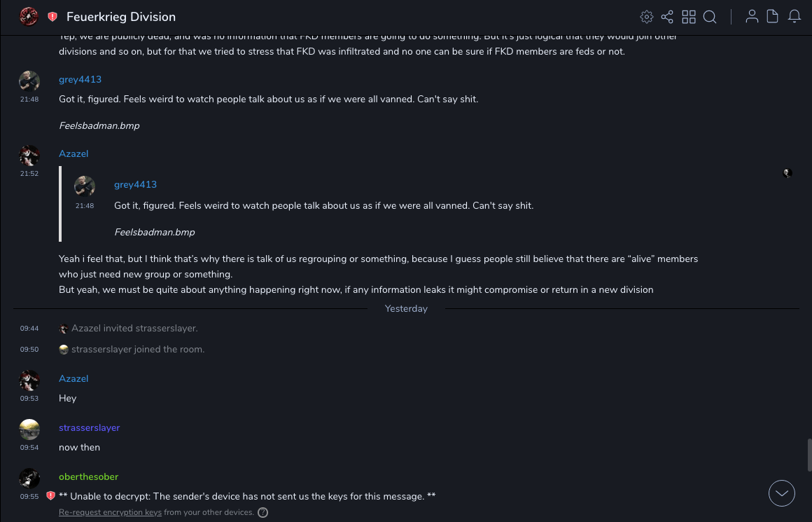Open the room files panel icon
Image resolution: width=812 pixels, height=522 pixels.
(x=773, y=17)
